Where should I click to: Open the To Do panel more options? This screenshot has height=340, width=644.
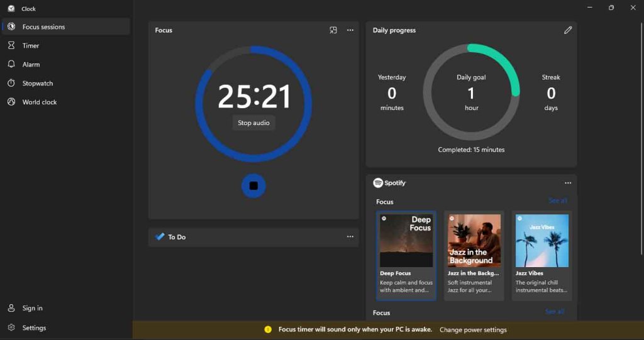350,236
